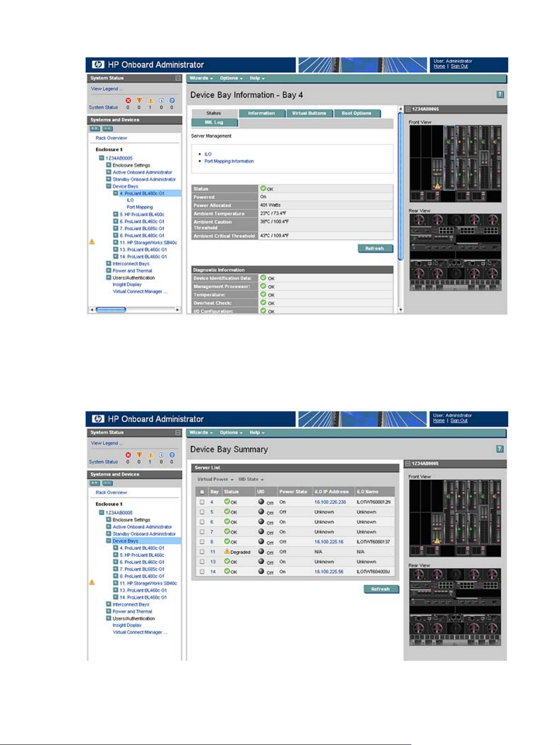Screen dimensions: 560x745
Task: Click Front View enclosure image, Device Bay Information window
Action: click(455, 164)
